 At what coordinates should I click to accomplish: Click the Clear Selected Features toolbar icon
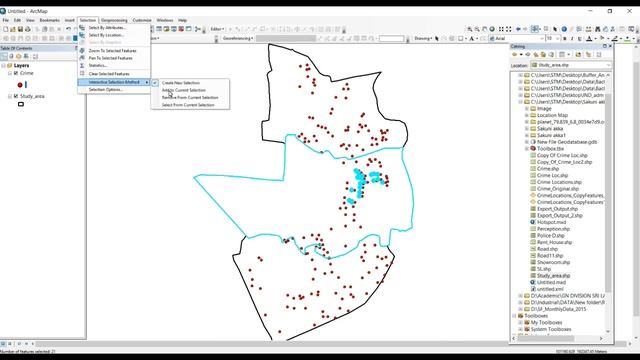point(546,29)
